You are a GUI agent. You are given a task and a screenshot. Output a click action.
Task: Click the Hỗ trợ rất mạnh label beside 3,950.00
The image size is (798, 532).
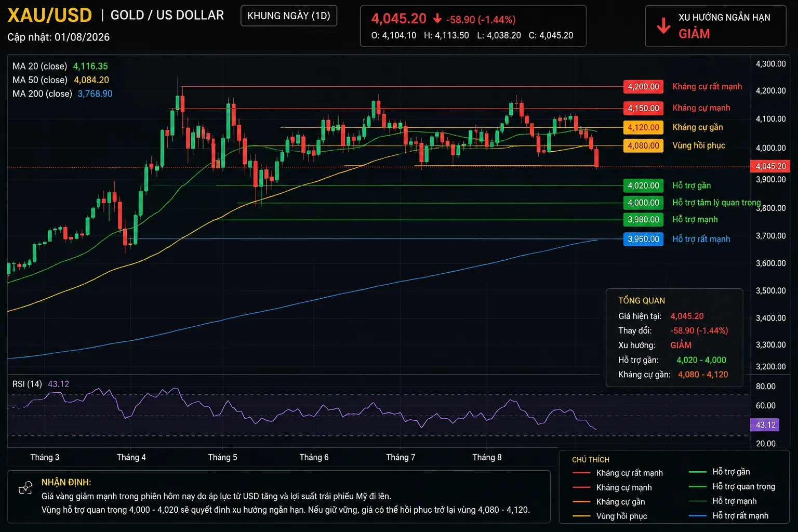[x=701, y=239]
